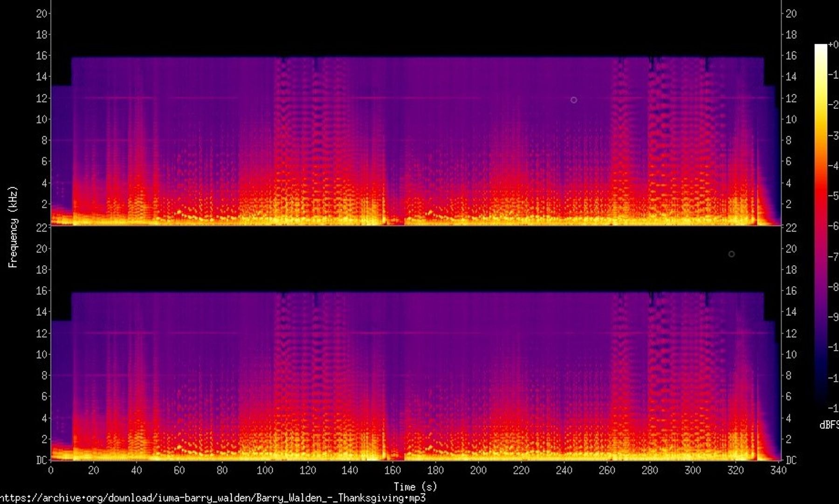839x504 pixels.
Task: Click the left 16 kHz tick of the lower channel
Action: point(42,291)
